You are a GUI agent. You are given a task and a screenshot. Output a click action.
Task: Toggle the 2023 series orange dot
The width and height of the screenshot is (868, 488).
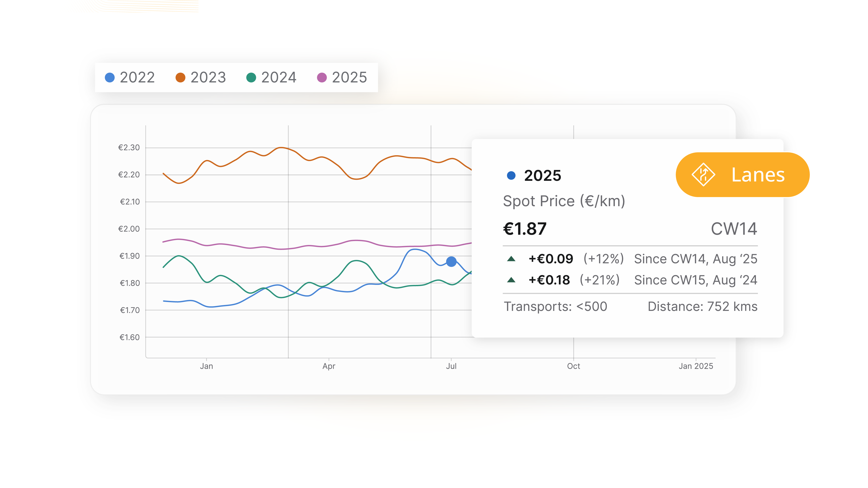coord(180,77)
